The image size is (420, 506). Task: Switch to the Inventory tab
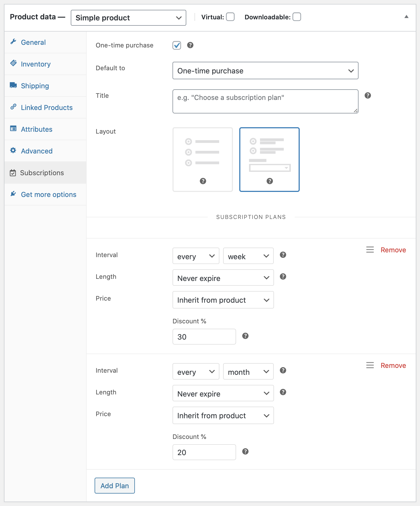pyautogui.click(x=36, y=64)
